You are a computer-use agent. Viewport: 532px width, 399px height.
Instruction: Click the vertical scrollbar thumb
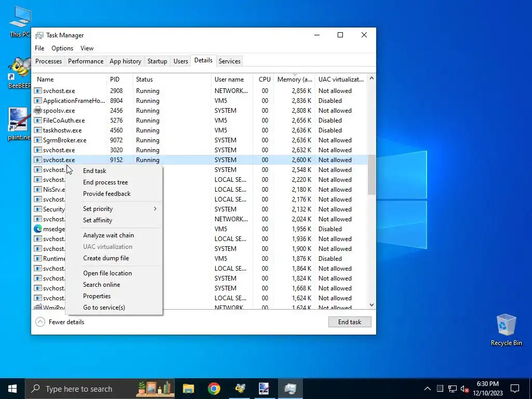pos(371,175)
